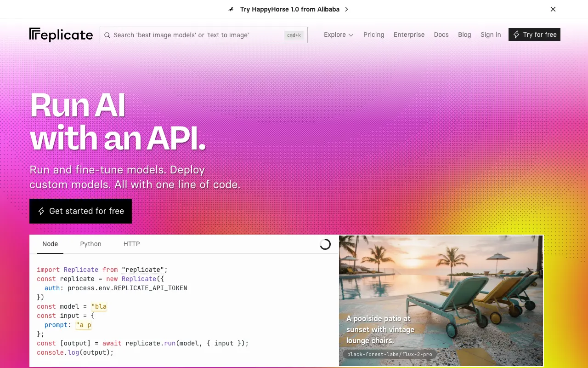Click the search magnifier icon
The width and height of the screenshot is (588, 368).
pos(107,35)
